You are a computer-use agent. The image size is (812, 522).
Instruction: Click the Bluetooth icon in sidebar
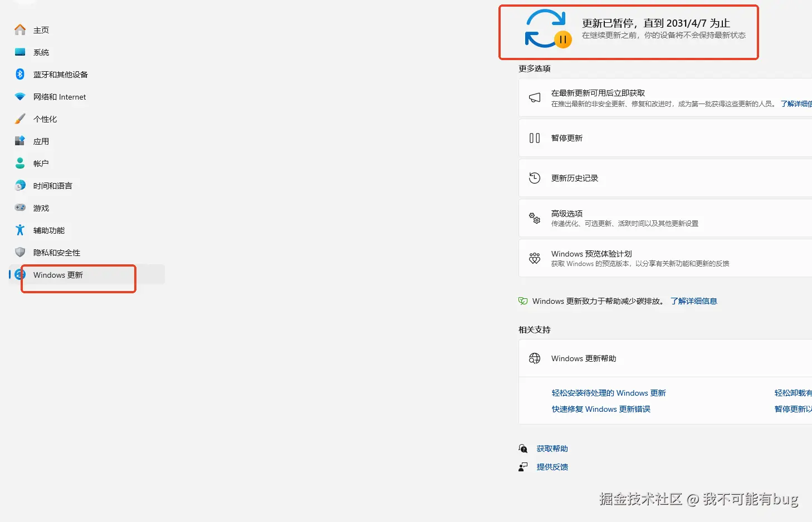point(20,74)
